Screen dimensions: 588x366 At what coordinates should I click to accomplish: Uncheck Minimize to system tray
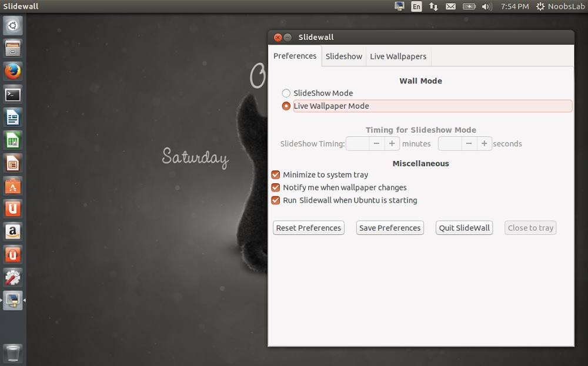click(276, 174)
